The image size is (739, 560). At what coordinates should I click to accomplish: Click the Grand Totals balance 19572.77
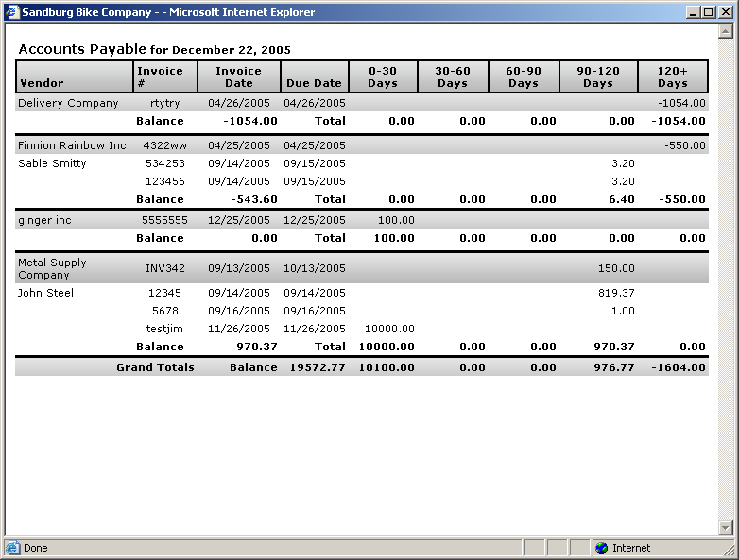318,367
